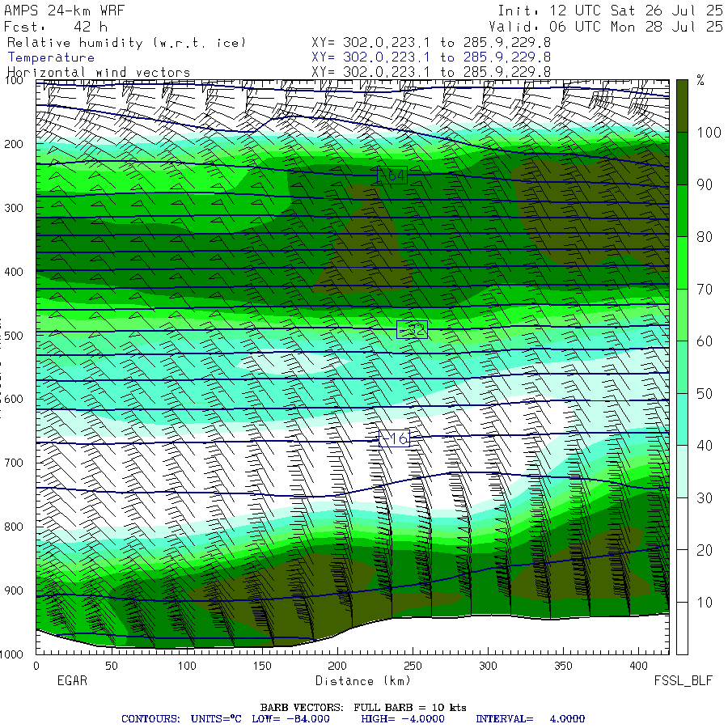Click the 100% dark olive color swatch

pos(682,106)
